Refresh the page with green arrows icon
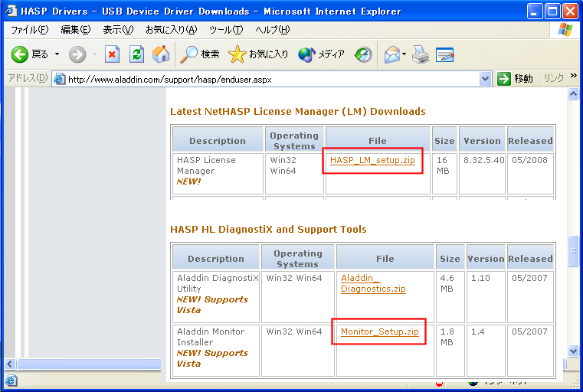Viewport: 583px width, 392px height. (136, 54)
